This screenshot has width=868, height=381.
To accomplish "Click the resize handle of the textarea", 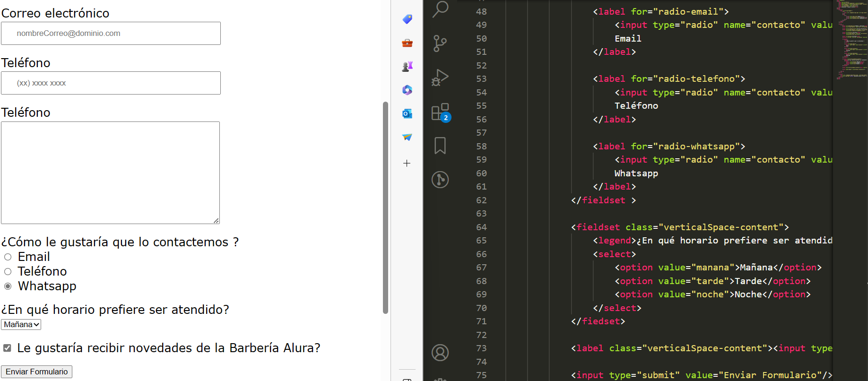I will pos(216,220).
